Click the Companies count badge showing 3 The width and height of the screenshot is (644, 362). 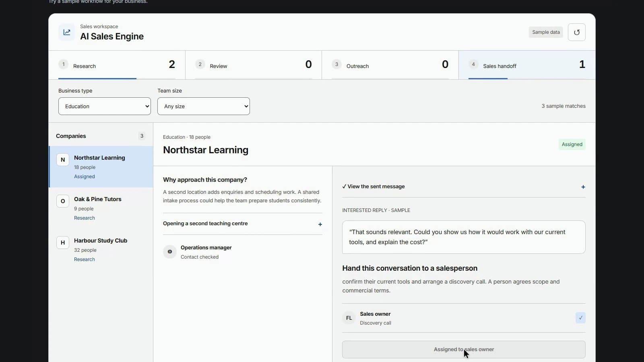[142, 136]
